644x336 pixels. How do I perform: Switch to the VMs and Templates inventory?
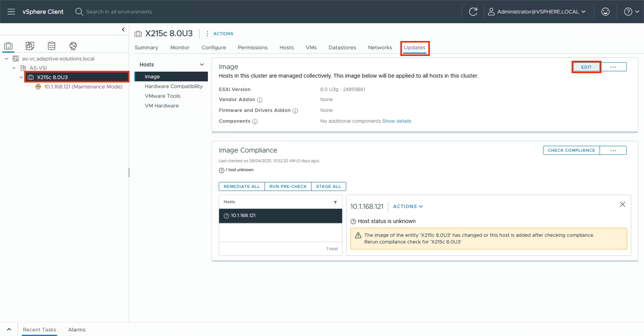pyautogui.click(x=30, y=46)
